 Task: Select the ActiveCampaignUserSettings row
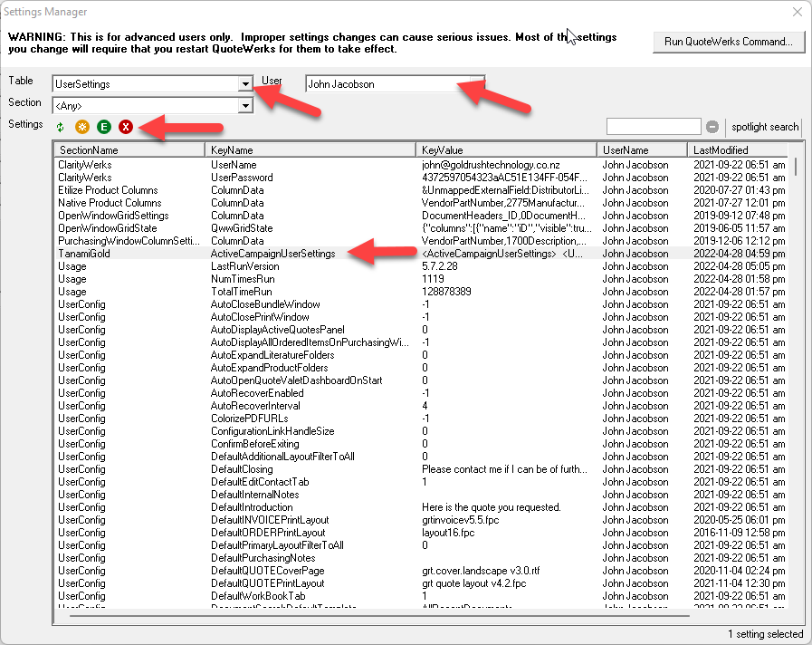[x=272, y=254]
